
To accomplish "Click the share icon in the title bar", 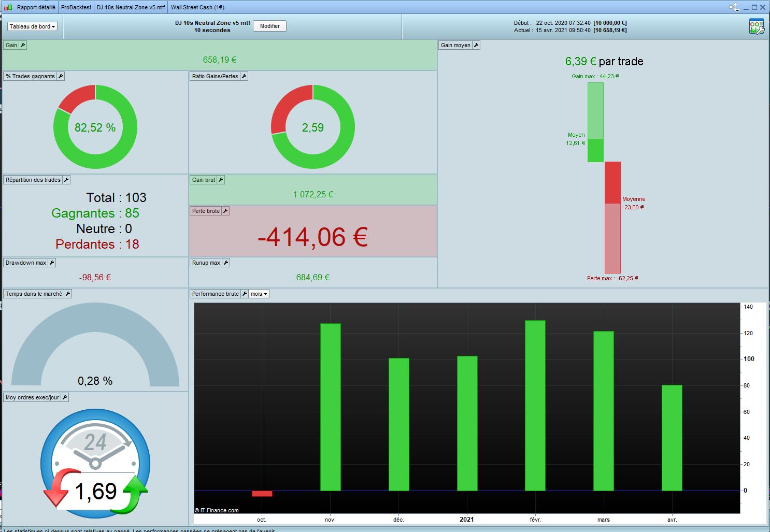I will coord(734,7).
